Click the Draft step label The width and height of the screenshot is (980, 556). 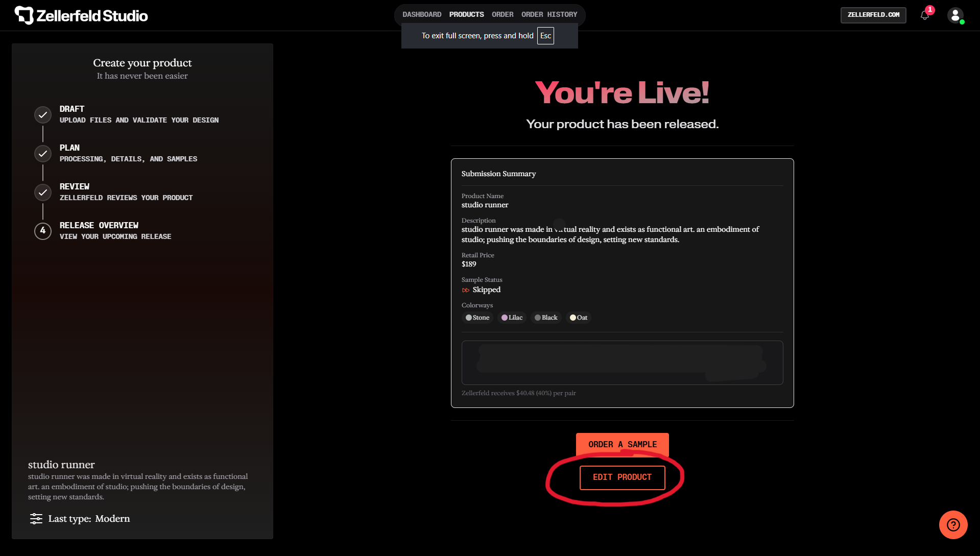[x=72, y=109]
